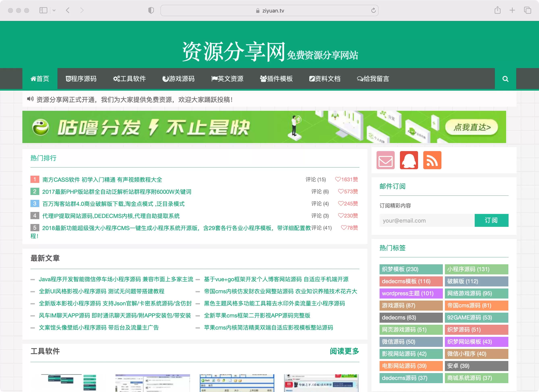539x392 pixels.
Task: Open article 全新UI风格影视小程序源码
Action: point(101,291)
